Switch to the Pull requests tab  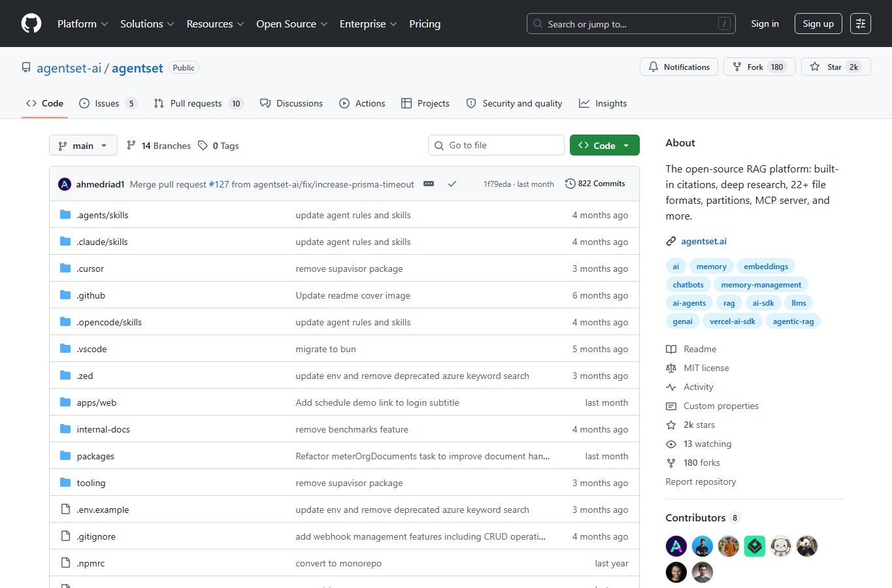199,103
